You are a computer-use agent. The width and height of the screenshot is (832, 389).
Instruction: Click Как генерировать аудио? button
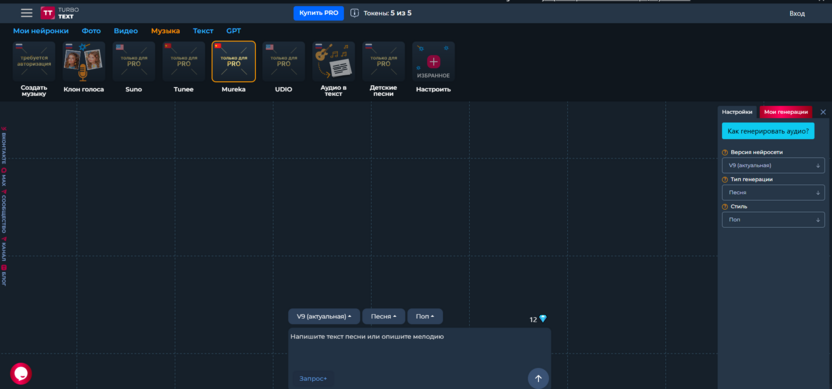[768, 131]
